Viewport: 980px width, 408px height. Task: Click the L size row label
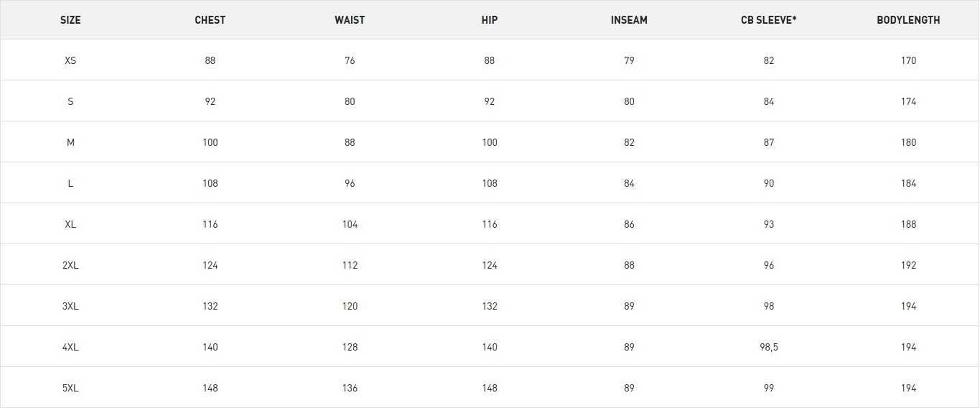(x=70, y=183)
